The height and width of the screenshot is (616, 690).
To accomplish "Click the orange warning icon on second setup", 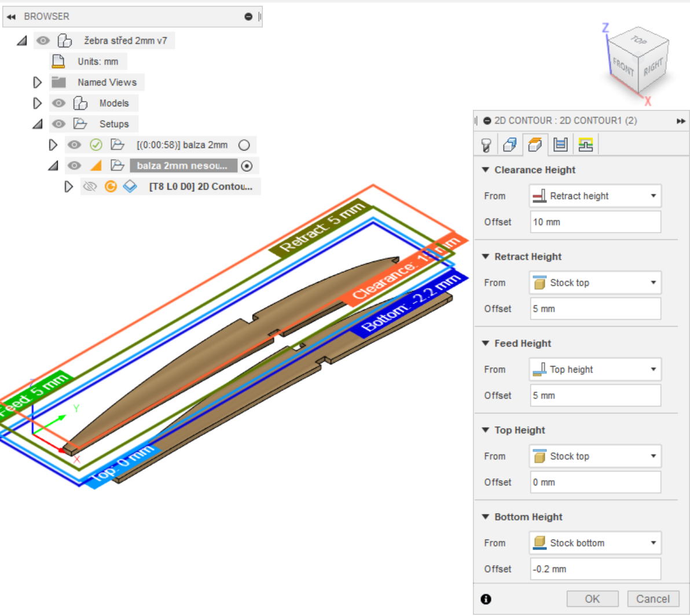I will [x=96, y=166].
